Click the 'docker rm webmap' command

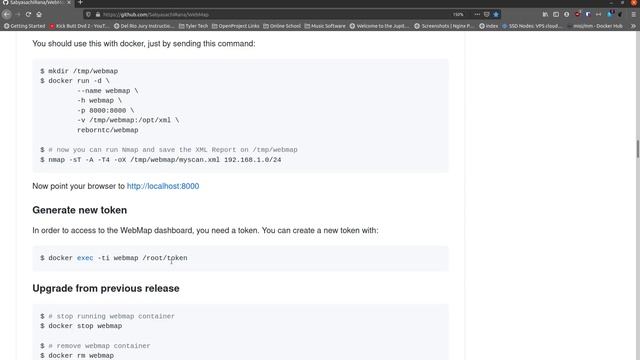(x=77, y=356)
